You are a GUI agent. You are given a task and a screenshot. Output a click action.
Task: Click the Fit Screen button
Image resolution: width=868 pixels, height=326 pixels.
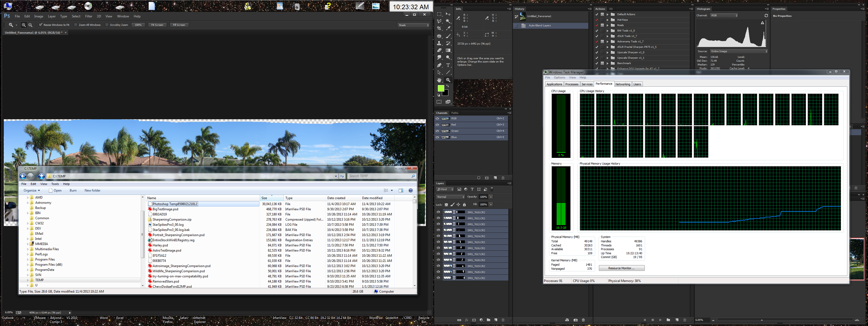point(157,25)
